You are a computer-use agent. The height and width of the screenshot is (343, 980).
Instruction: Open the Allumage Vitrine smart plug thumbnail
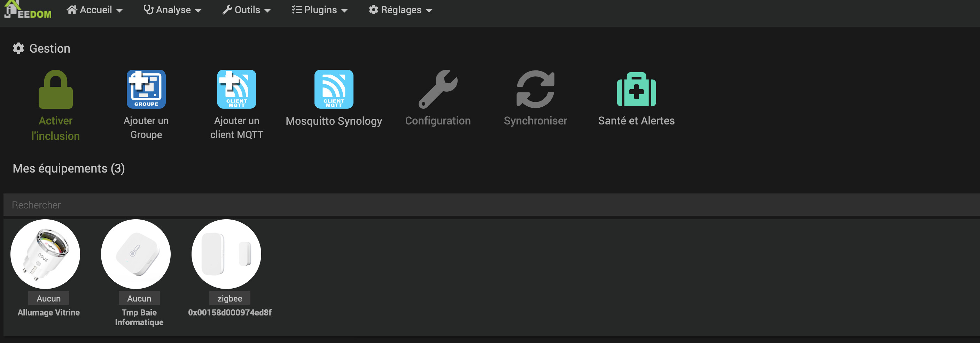(45, 254)
